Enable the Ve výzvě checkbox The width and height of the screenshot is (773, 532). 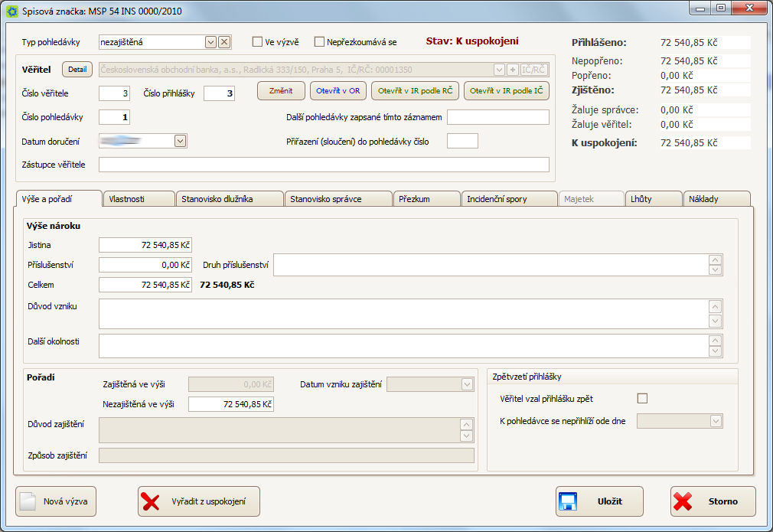pyautogui.click(x=258, y=42)
